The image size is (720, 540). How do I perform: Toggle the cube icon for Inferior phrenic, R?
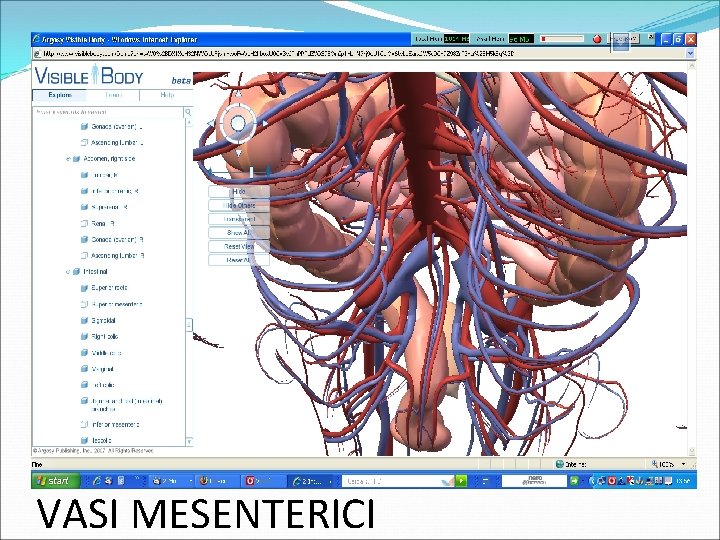84,191
